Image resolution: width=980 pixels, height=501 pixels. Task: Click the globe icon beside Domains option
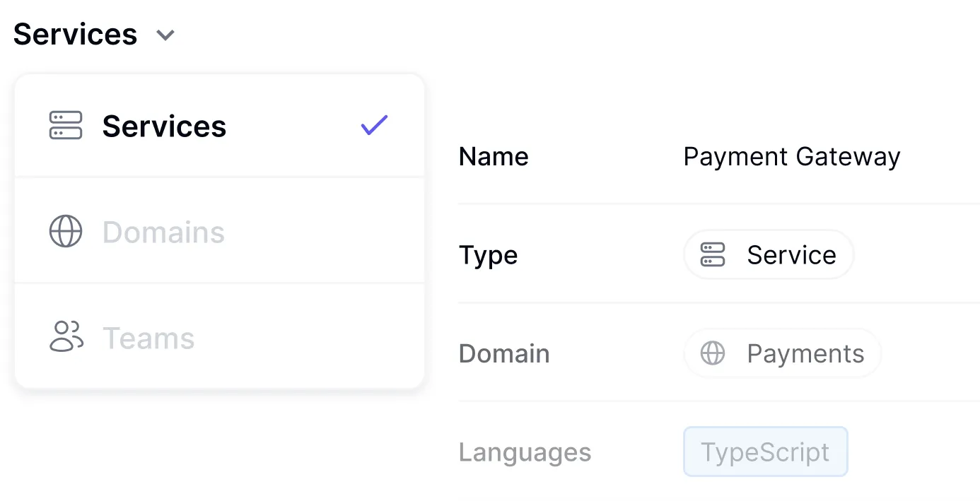tap(66, 232)
